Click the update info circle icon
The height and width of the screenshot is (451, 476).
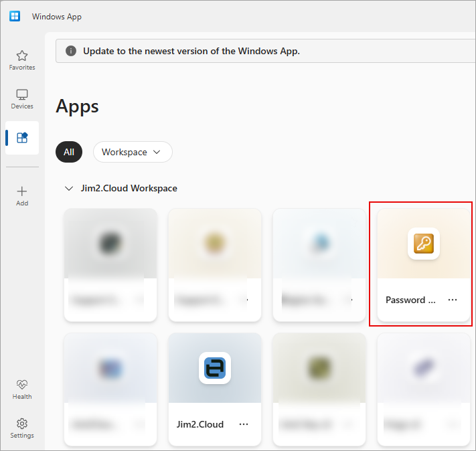point(71,51)
